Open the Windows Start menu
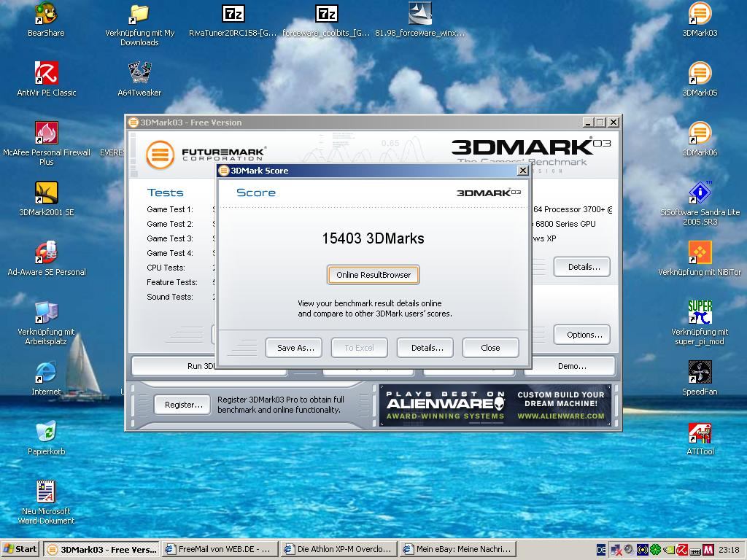The height and width of the screenshot is (560, 747). (x=20, y=549)
